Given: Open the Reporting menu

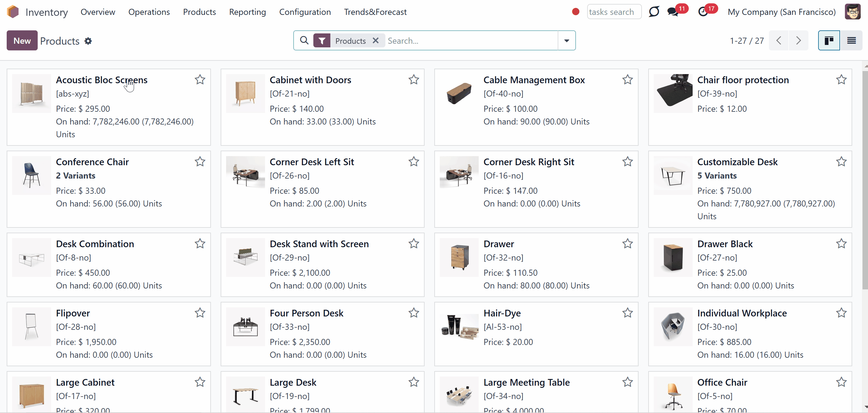Looking at the screenshot, I should pos(247,12).
